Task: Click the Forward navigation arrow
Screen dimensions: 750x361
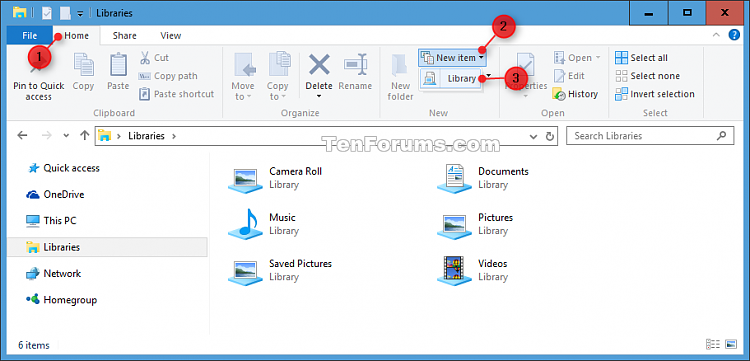Action: point(46,136)
